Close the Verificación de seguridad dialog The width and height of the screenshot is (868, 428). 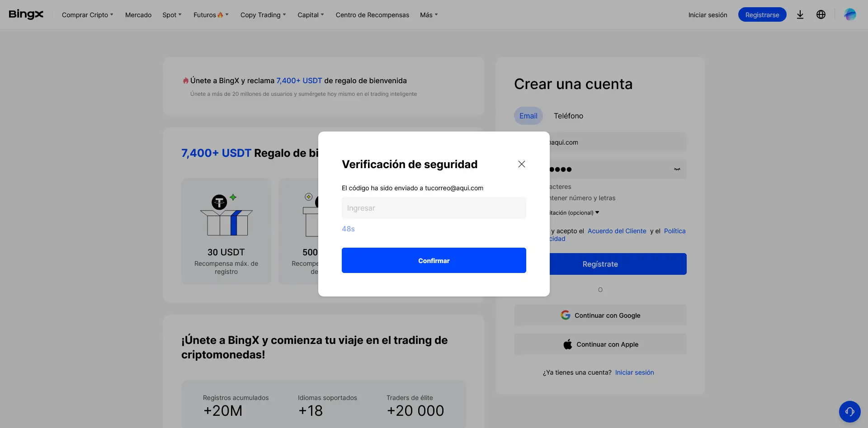point(522,164)
